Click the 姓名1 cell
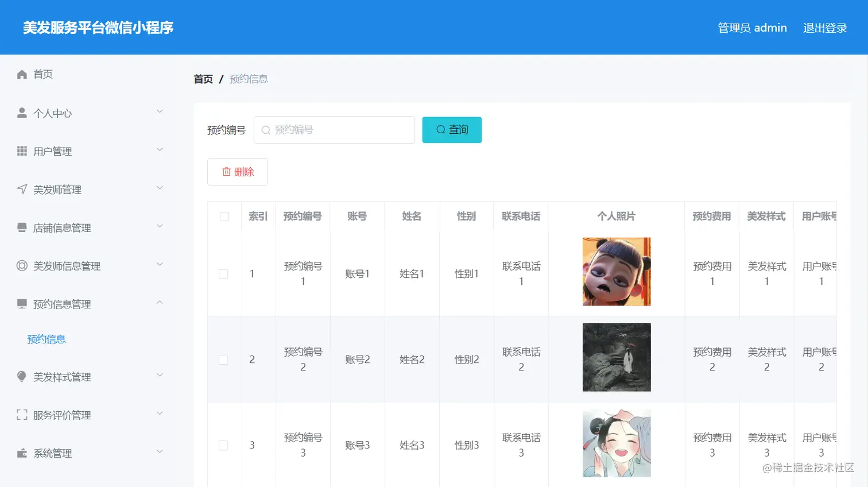Screen dimensions: 868x487 (x=412, y=274)
